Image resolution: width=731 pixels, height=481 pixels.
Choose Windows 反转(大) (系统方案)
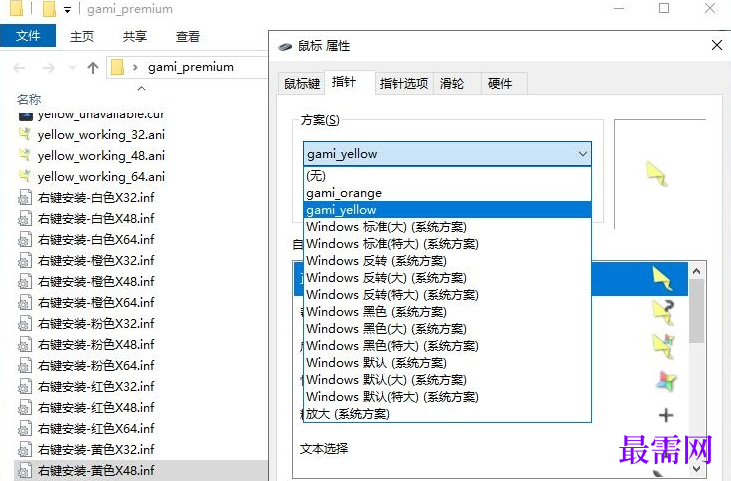coord(447,278)
